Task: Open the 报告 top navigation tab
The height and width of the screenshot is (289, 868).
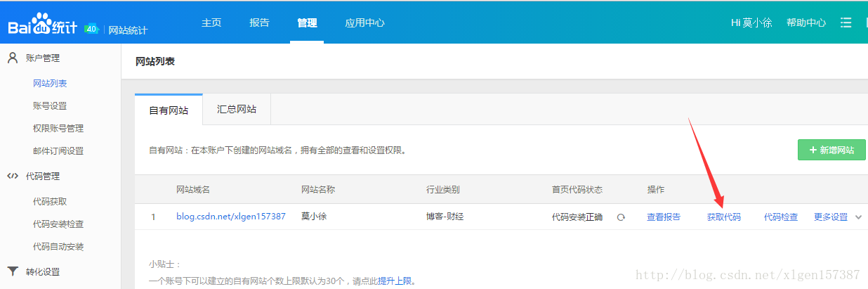Action: coord(259,23)
